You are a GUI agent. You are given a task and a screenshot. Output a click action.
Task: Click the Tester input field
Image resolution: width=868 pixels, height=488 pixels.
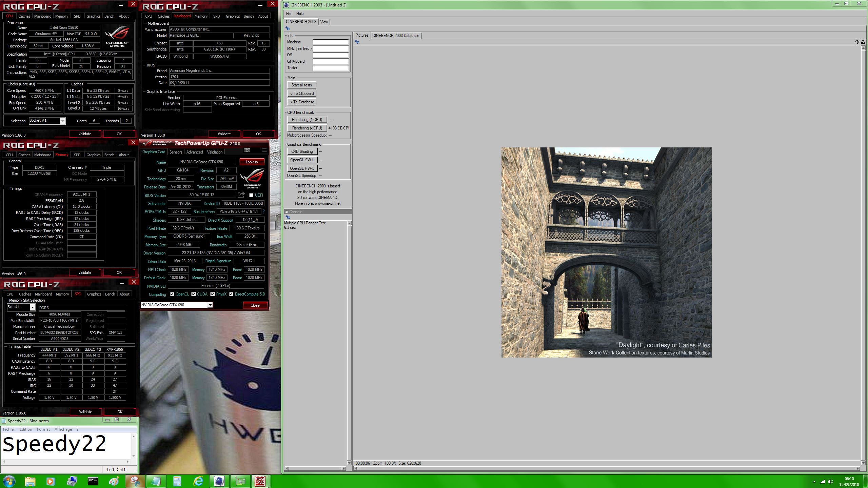pos(331,68)
